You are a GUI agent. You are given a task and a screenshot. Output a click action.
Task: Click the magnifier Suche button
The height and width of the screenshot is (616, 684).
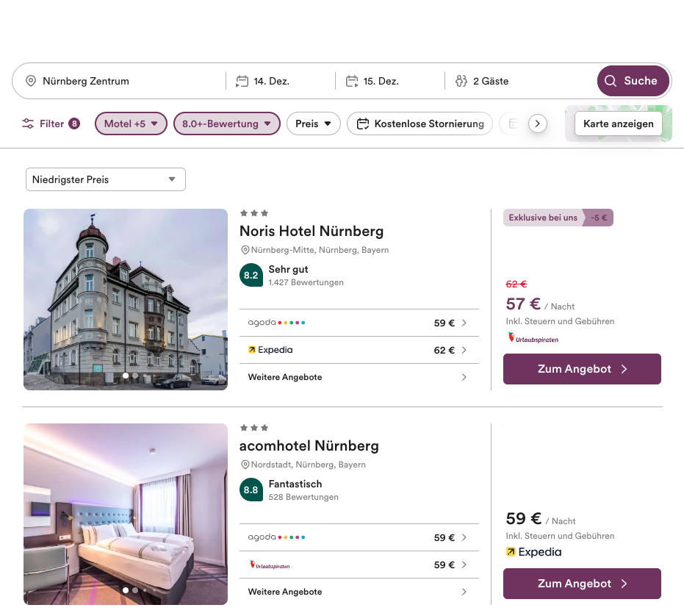coord(633,81)
